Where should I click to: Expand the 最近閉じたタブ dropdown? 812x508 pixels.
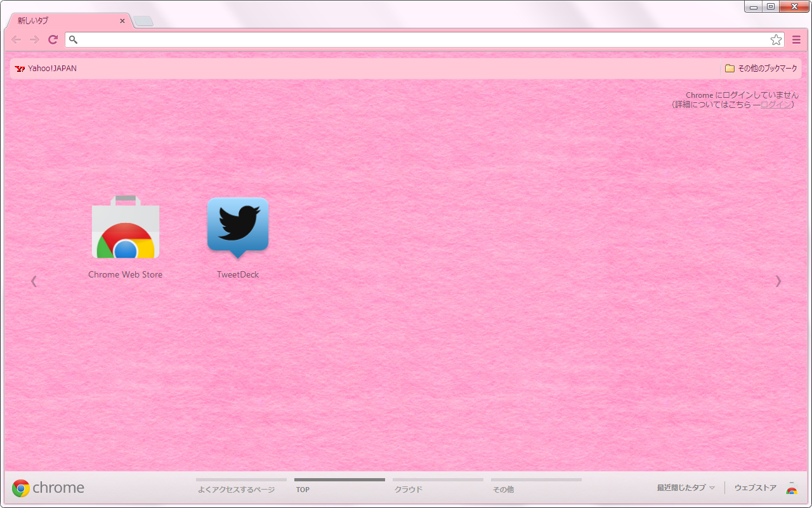point(684,487)
